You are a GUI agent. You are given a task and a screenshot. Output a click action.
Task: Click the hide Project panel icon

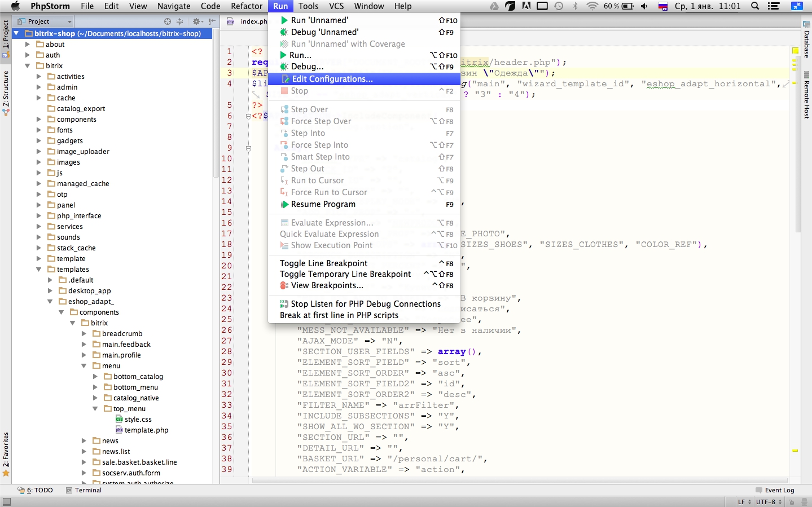click(212, 21)
